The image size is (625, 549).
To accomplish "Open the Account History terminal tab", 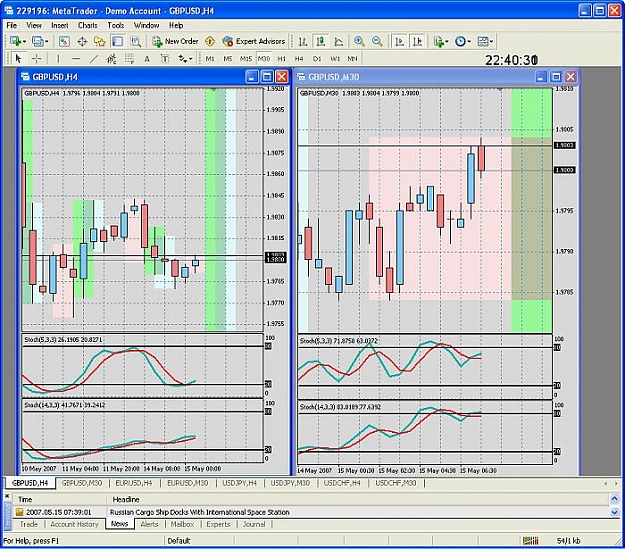I will click(x=75, y=524).
